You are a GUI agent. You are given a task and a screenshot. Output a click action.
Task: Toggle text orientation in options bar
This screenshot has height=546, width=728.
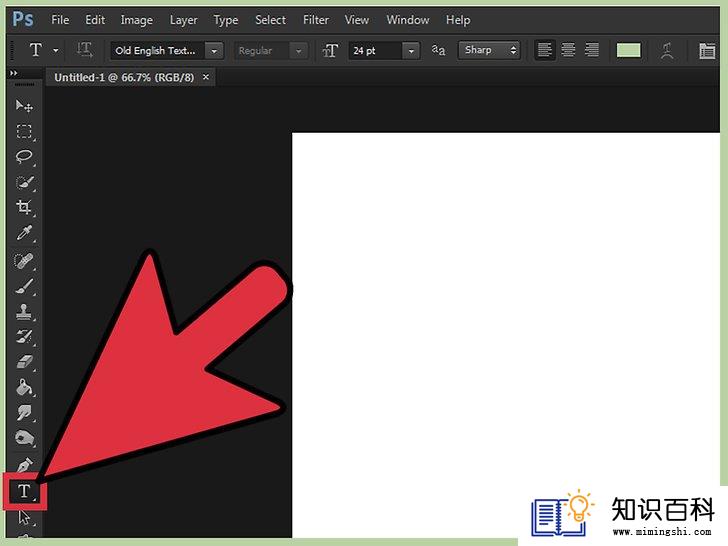(84, 50)
